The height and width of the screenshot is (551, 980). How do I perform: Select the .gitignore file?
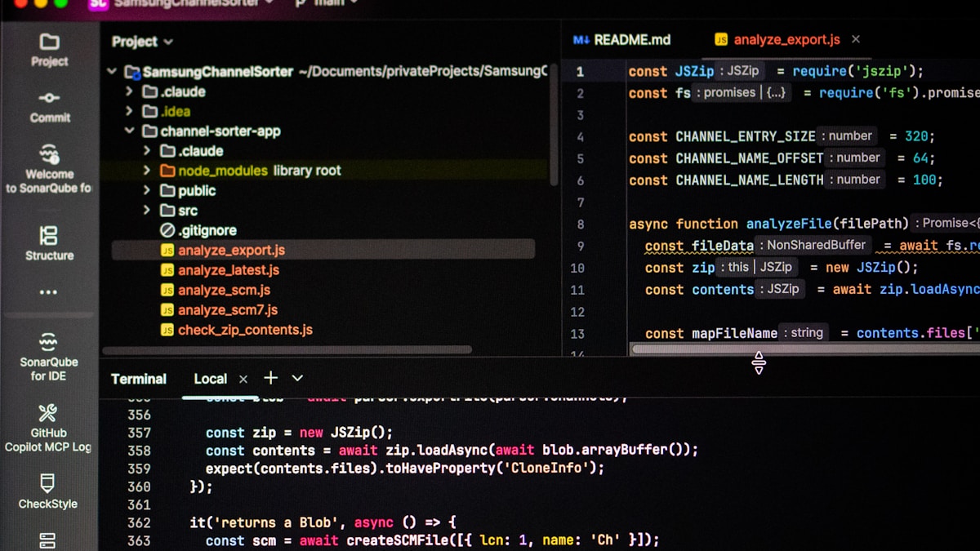207,230
